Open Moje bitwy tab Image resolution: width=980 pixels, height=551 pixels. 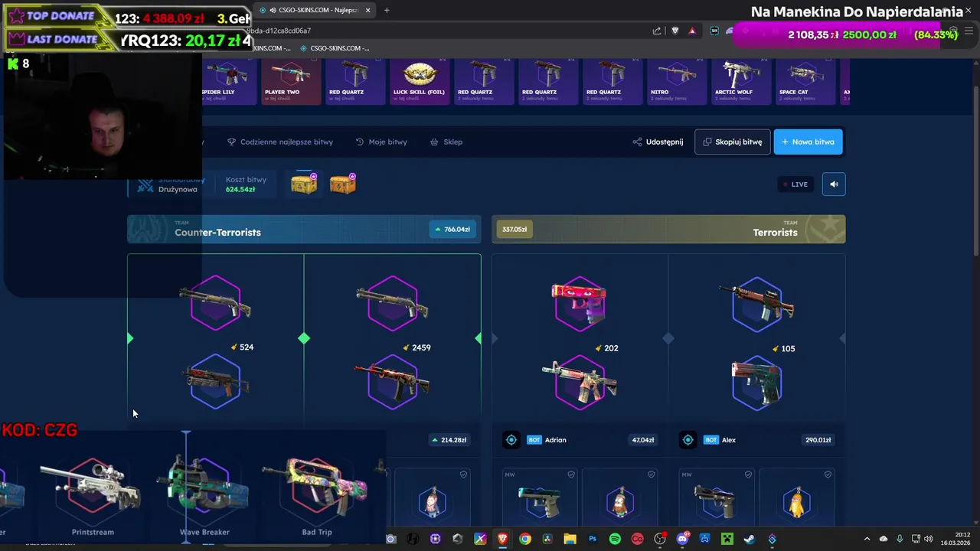pyautogui.click(x=381, y=142)
